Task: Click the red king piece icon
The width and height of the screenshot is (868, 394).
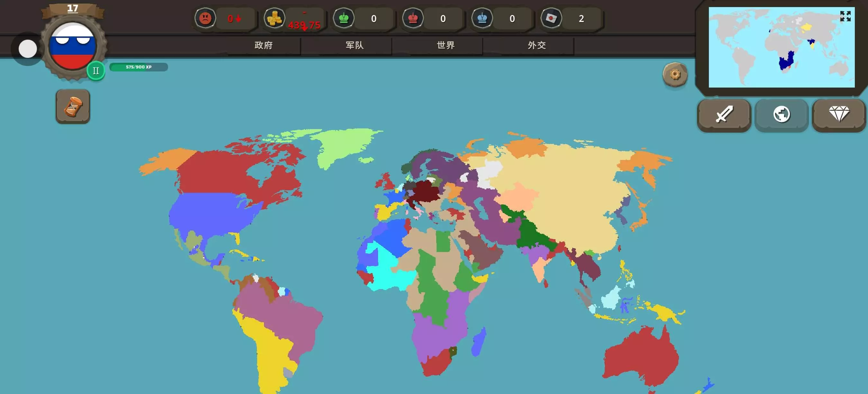Action: (413, 18)
